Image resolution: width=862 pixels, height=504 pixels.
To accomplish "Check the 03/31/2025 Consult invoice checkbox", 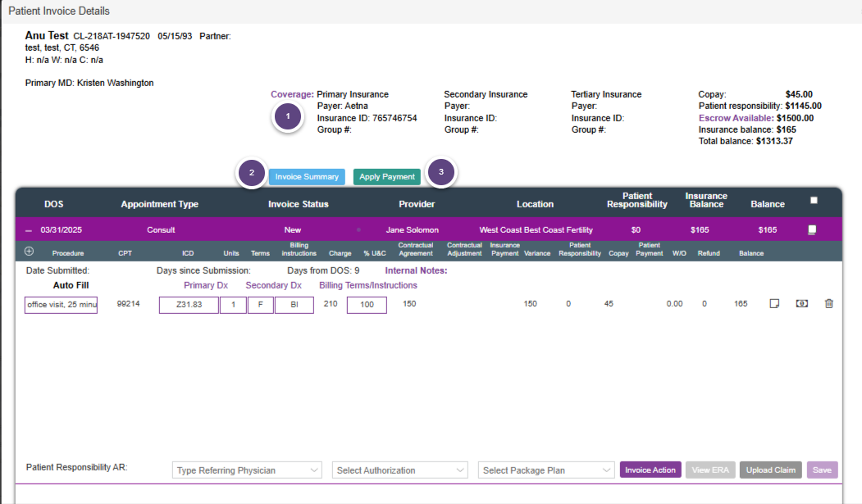I will [x=812, y=230].
